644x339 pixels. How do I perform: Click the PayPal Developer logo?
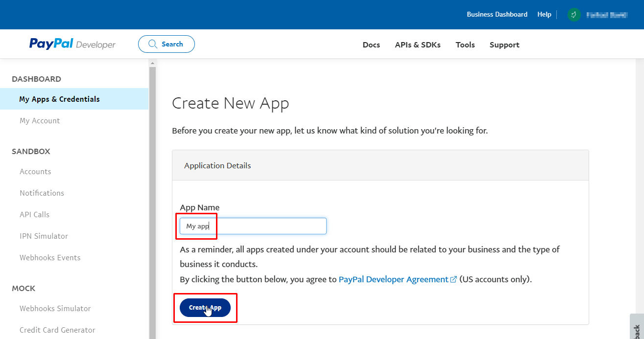point(72,44)
